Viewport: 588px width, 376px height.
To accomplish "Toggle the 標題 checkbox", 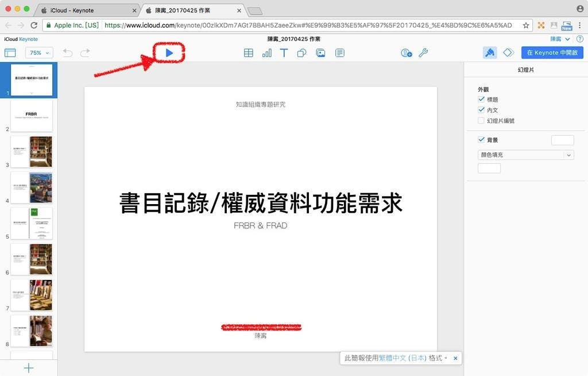I will (481, 99).
